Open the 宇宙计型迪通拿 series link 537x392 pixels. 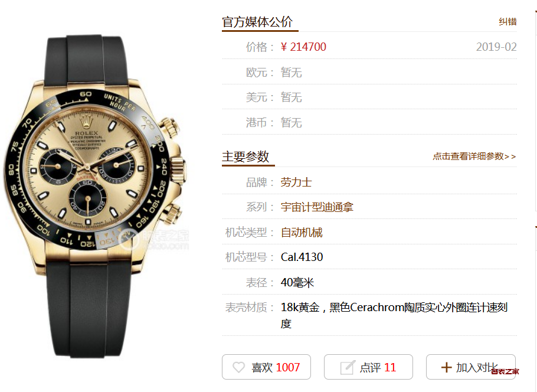click(317, 207)
